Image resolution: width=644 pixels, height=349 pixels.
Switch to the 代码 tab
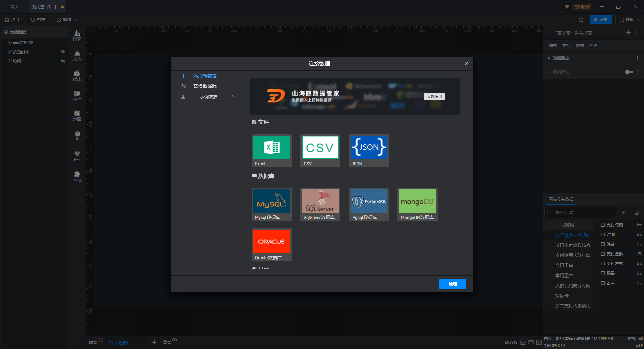point(593,46)
